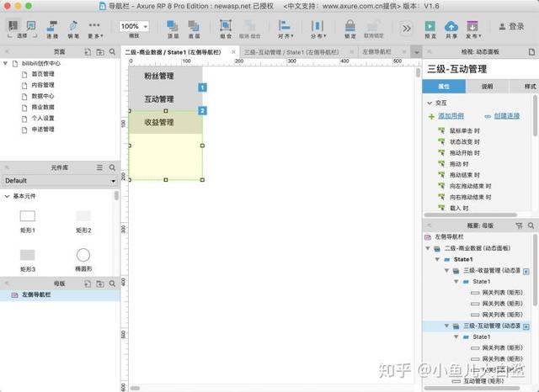Open the 样式 tab in Inspector
Image resolution: width=539 pixels, height=392 pixels.
530,87
